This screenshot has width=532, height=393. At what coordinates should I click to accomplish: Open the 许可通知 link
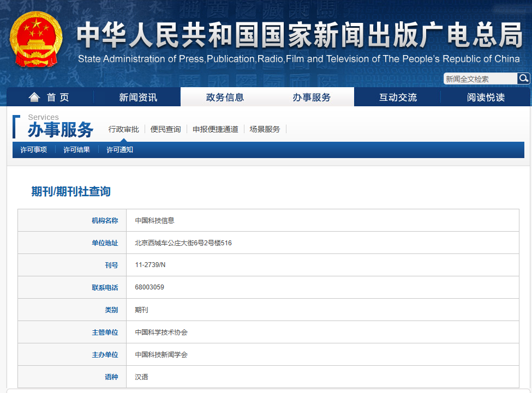point(119,150)
